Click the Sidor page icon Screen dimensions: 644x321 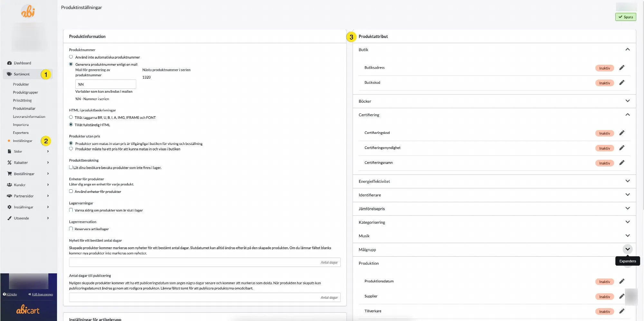tap(9, 151)
